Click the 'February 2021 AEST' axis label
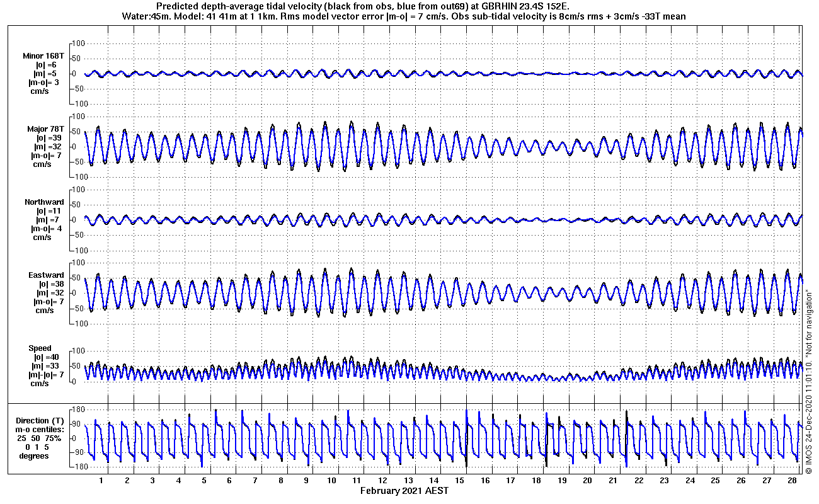Screen dimensions: 819x504 tap(404, 491)
